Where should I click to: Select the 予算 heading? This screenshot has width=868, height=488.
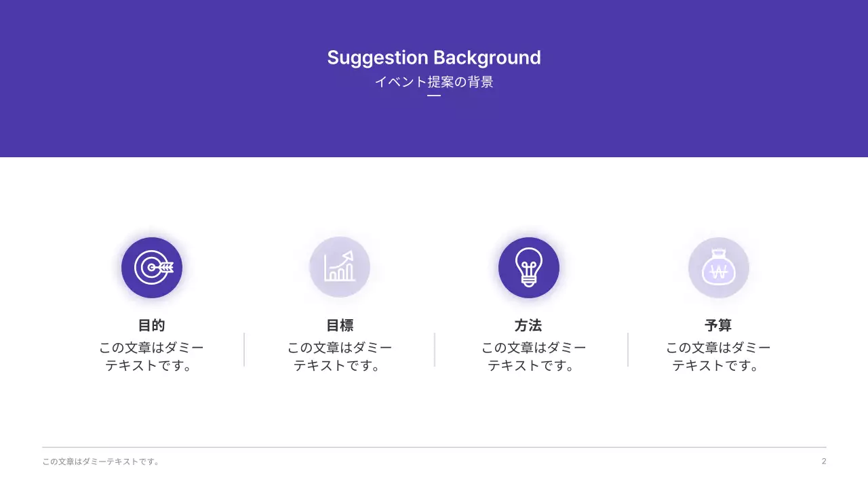pos(718,325)
